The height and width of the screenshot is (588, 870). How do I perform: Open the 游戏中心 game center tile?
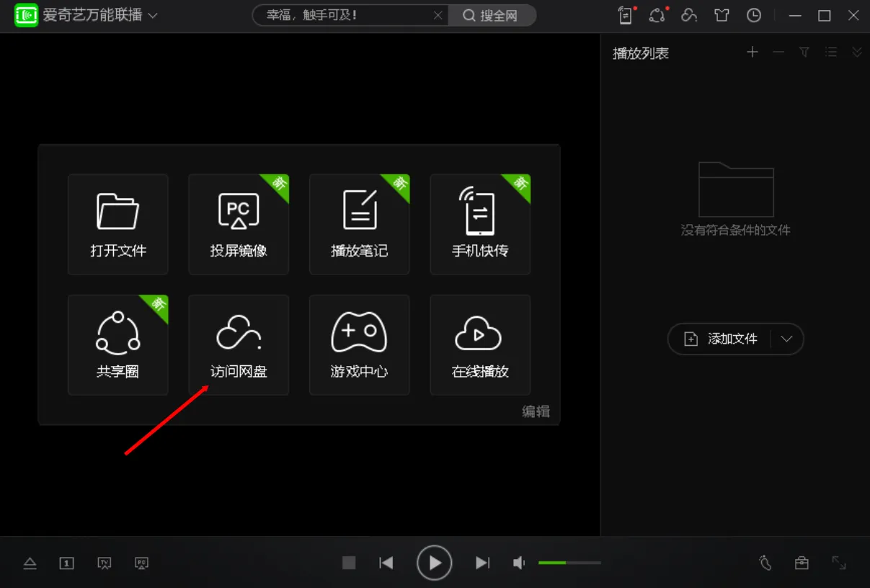point(360,345)
